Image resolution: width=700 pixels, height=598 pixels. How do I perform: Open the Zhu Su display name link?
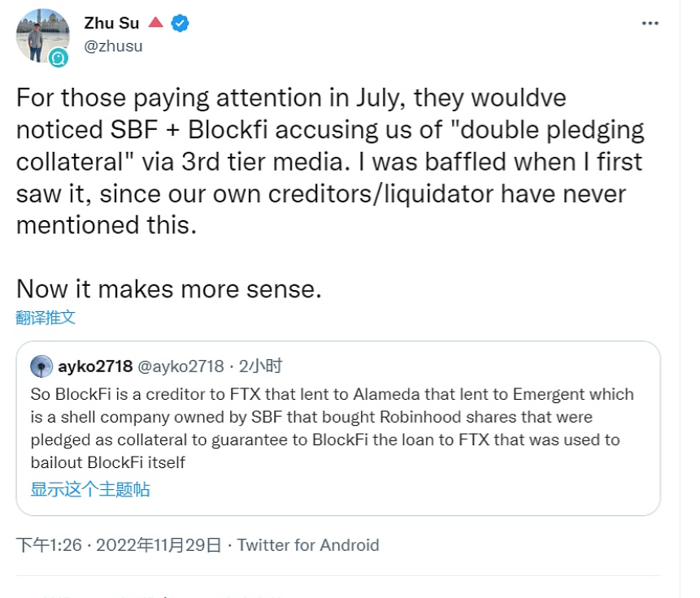tap(111, 23)
